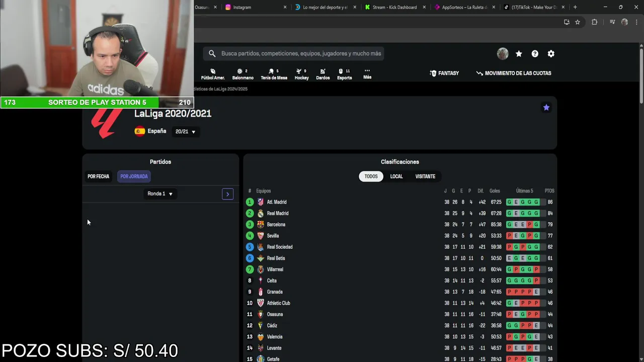Open the 20/21 season dropdown

(x=185, y=132)
